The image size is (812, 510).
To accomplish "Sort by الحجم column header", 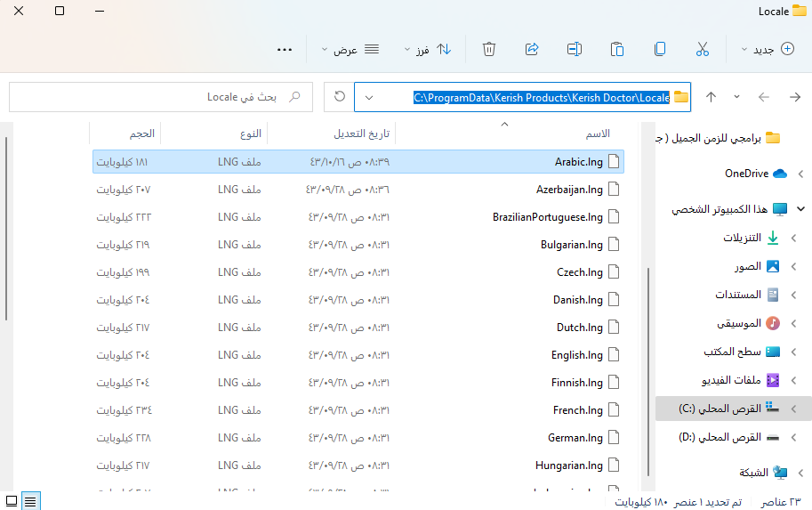I will click(125, 134).
